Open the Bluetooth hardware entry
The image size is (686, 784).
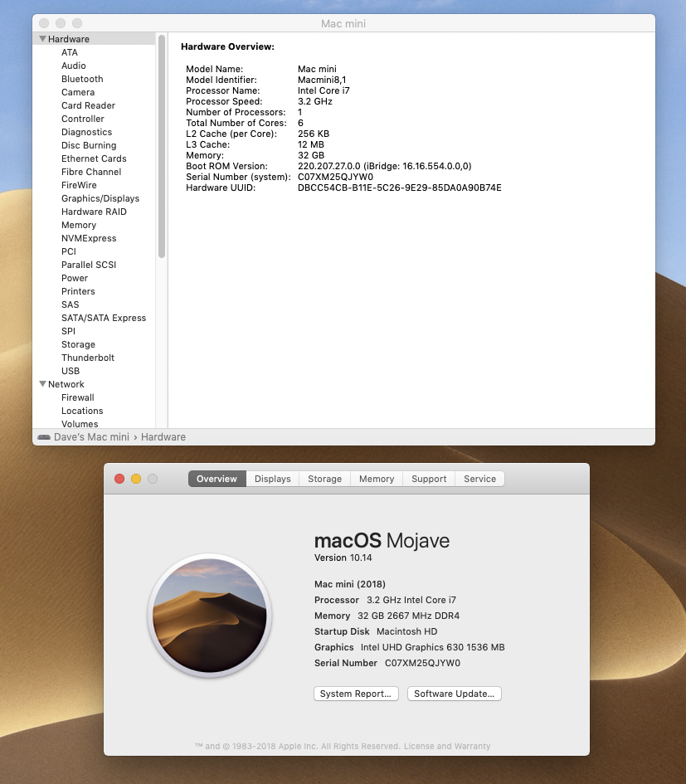coord(82,79)
